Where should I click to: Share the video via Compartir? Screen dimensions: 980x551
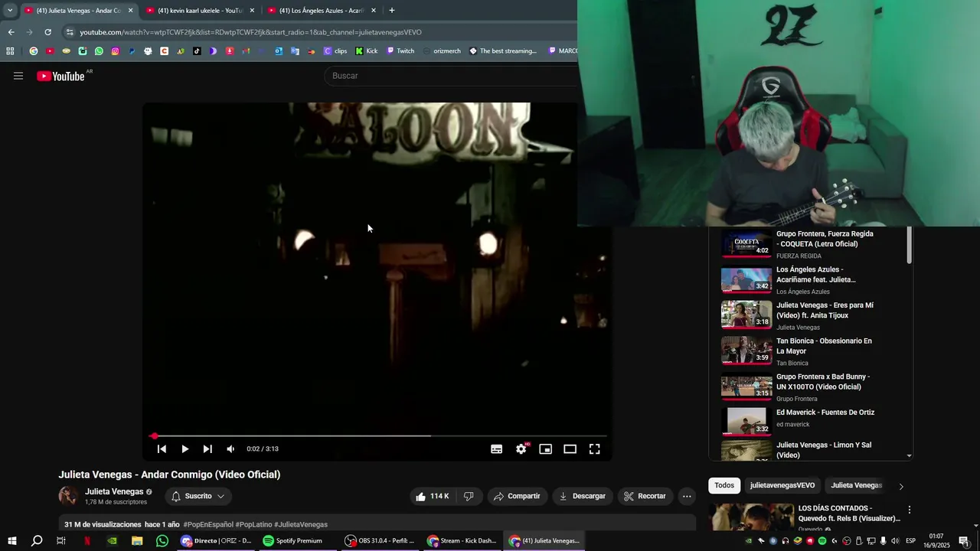point(517,496)
